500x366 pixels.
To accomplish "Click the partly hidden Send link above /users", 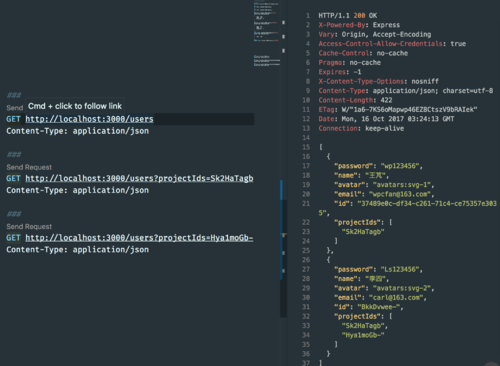I will click(15, 108).
